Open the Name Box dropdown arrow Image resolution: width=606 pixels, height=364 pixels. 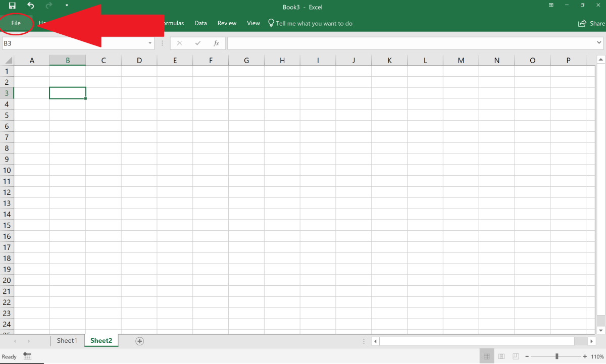click(149, 43)
